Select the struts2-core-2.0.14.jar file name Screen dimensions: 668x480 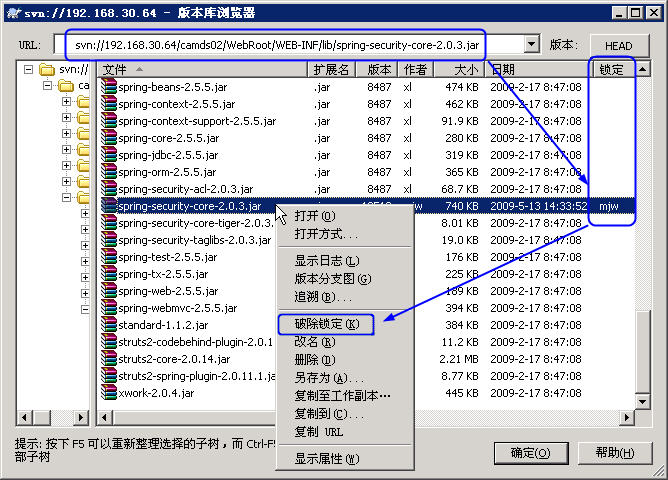(x=174, y=359)
